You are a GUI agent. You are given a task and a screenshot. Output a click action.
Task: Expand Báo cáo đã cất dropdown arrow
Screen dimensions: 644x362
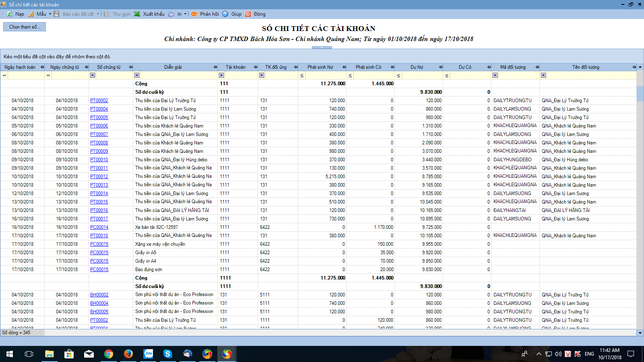tap(98, 14)
